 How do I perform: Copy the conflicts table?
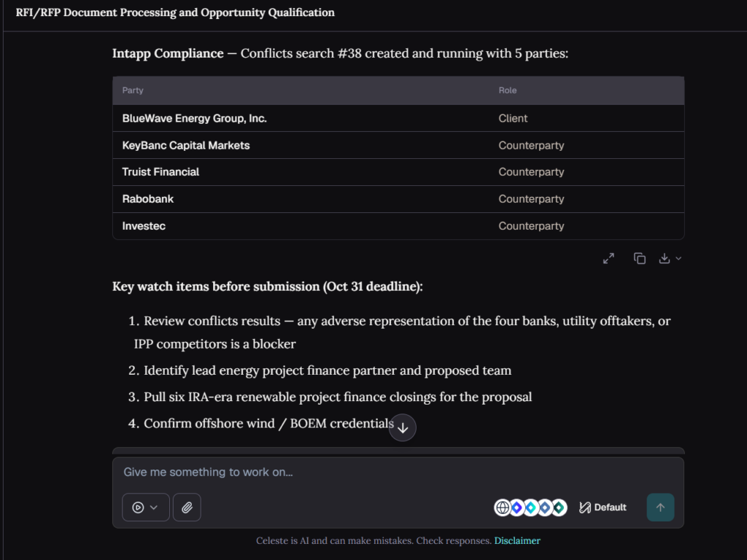pos(639,259)
